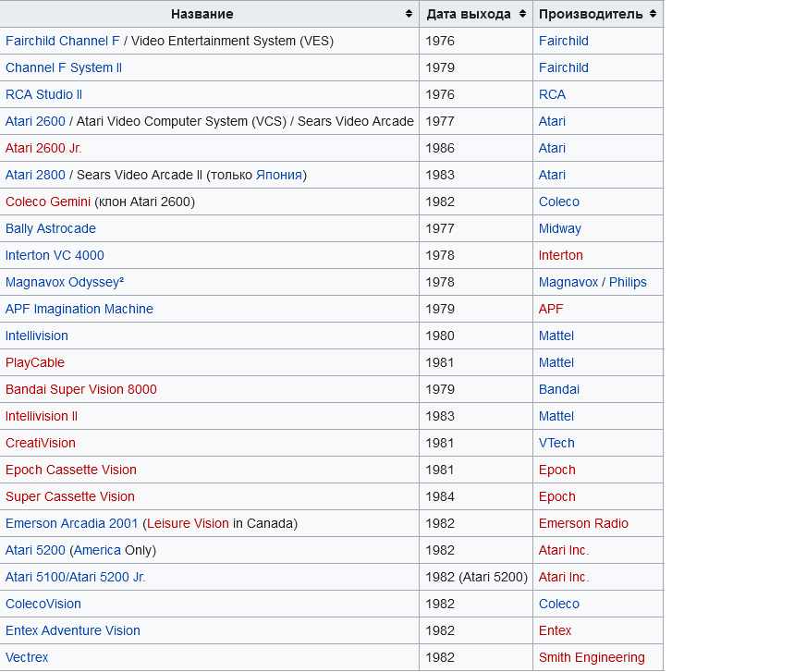
Task: Sort table by Название column arrows
Action: 409,14
